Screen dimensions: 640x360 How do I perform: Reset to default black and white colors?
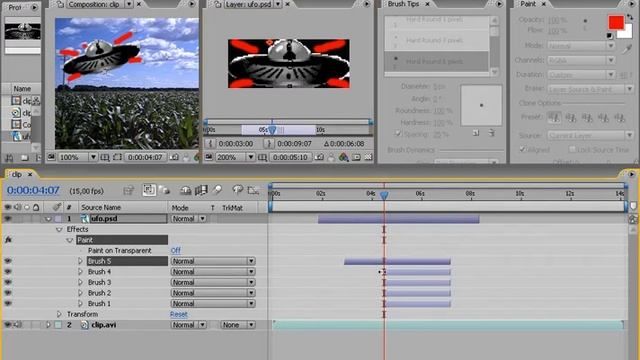point(609,36)
